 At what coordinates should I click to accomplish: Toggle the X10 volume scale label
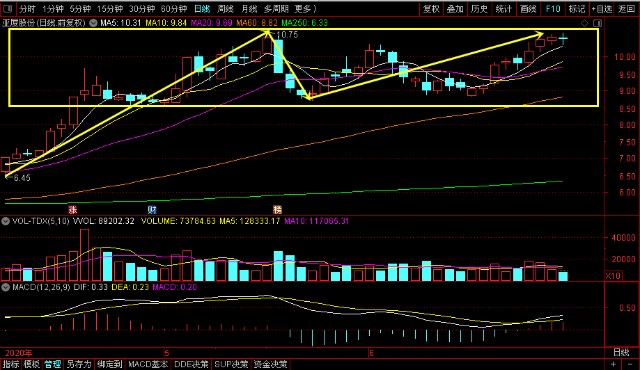tap(613, 276)
